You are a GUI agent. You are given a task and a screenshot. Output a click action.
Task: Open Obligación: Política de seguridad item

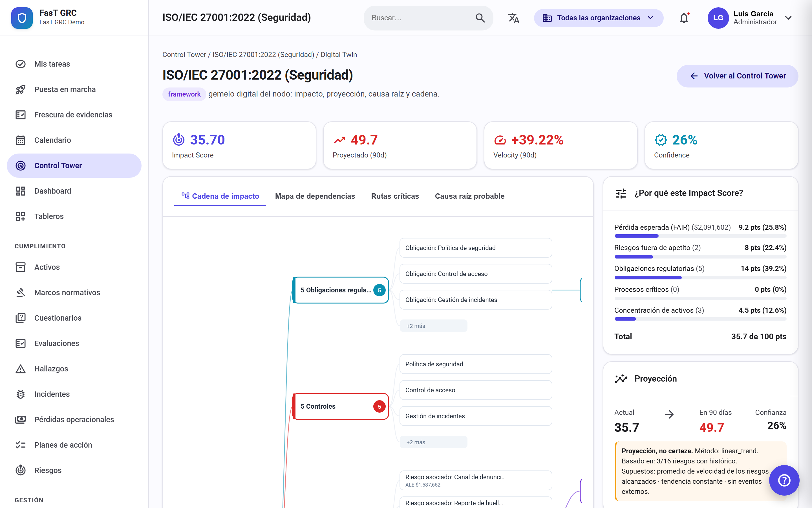click(x=475, y=248)
